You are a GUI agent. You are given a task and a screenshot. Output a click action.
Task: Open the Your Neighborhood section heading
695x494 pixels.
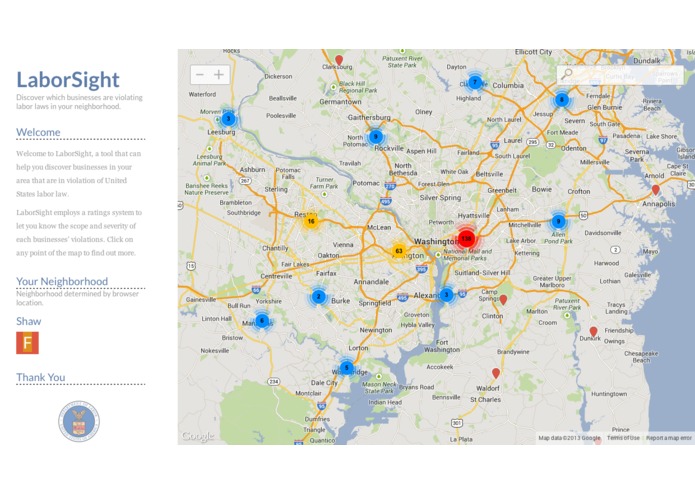[62, 281]
